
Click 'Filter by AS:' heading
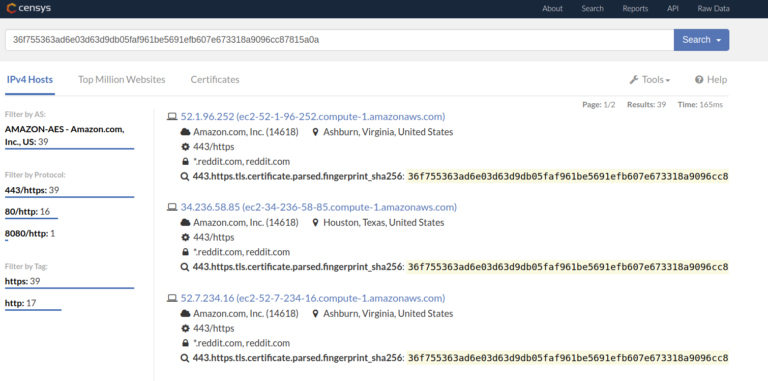[25, 115]
